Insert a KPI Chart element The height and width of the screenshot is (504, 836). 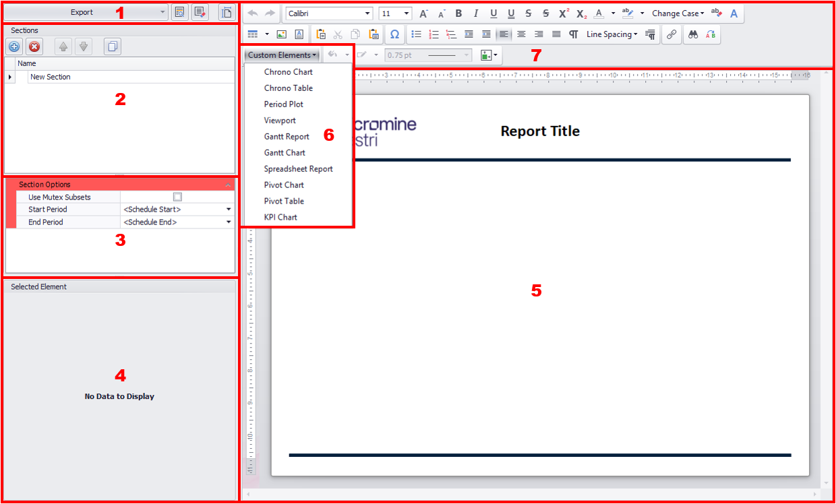[280, 218]
